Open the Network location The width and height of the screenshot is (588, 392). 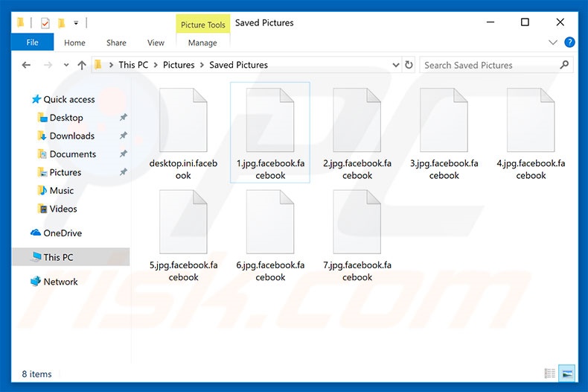[60, 282]
